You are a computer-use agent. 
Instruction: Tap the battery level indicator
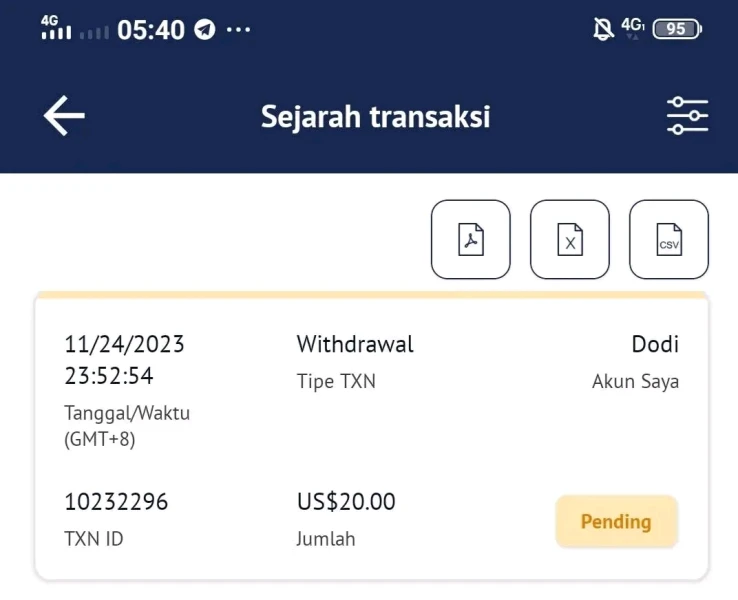tap(677, 29)
